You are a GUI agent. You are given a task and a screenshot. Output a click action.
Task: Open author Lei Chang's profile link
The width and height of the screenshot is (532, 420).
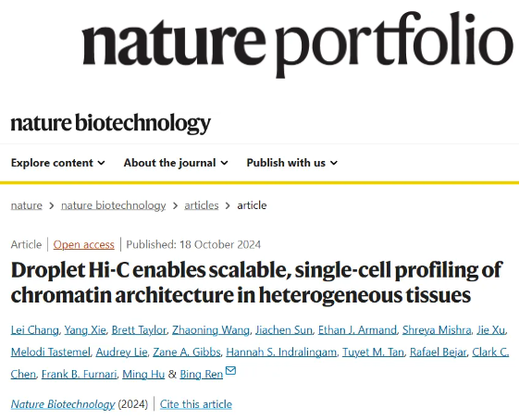click(x=34, y=330)
